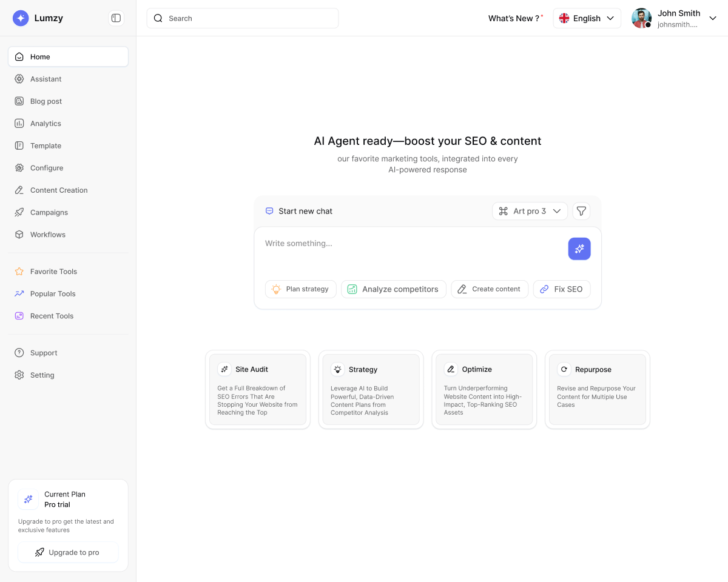The width and height of the screenshot is (728, 582).
Task: Open the Template section
Action: (45, 145)
